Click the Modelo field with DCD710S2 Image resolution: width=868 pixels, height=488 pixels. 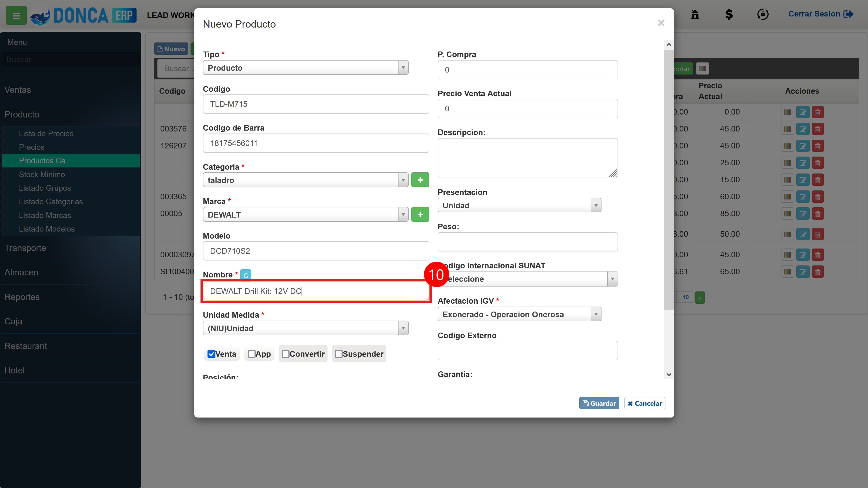pyautogui.click(x=316, y=251)
